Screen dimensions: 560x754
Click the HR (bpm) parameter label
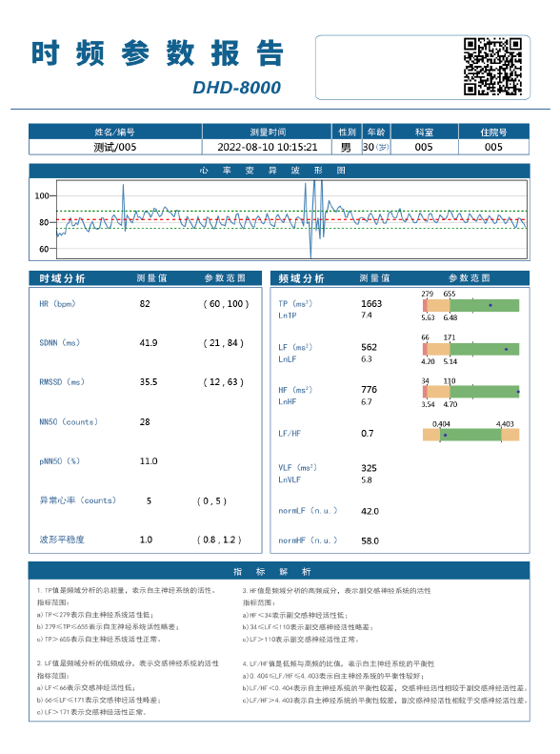[x=57, y=304]
